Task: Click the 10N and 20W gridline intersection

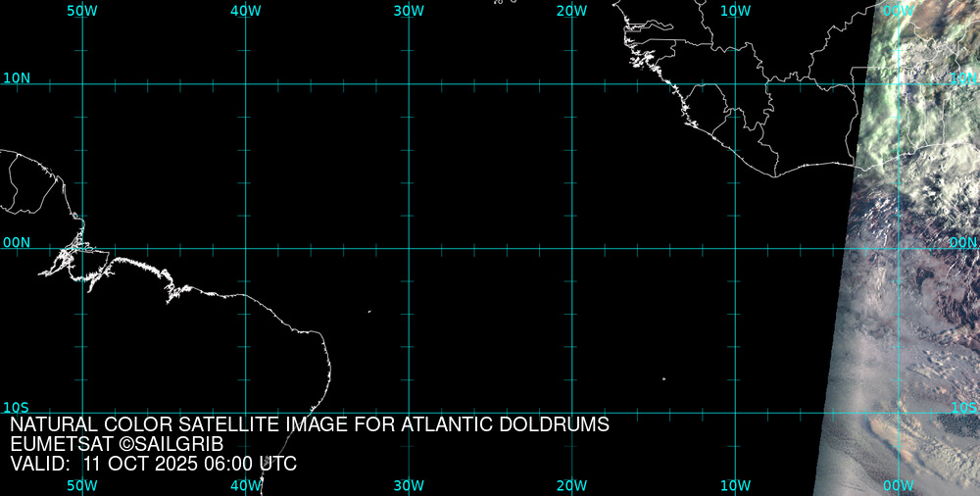Action: coord(572,84)
